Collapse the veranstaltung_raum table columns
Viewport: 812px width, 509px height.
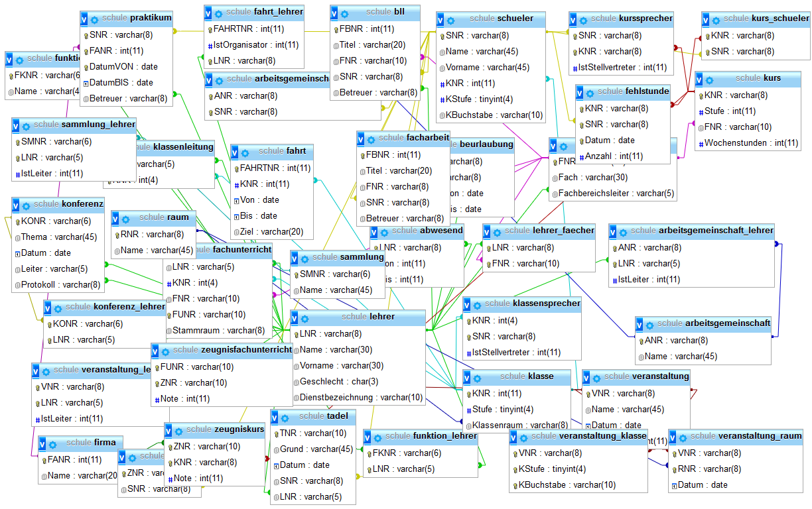click(x=673, y=437)
